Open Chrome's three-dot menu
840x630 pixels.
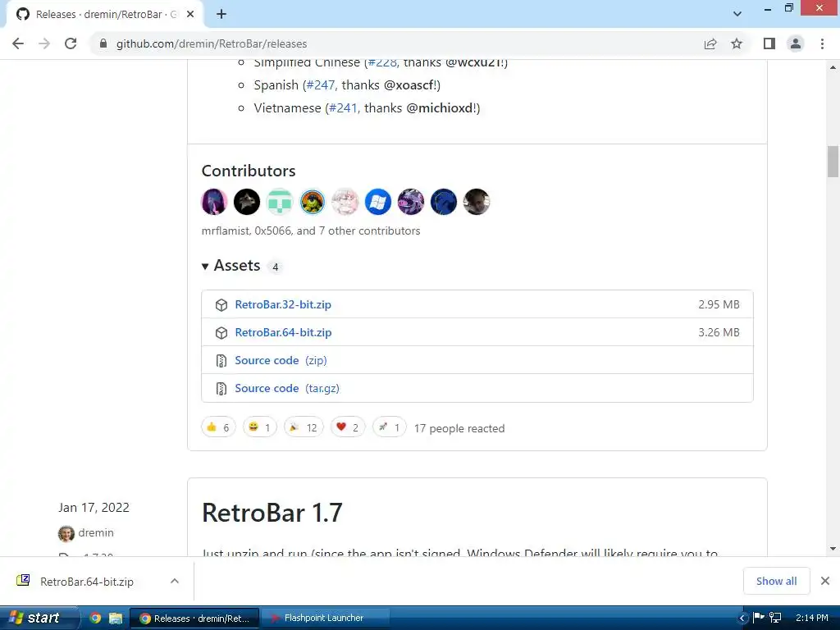[x=822, y=43]
